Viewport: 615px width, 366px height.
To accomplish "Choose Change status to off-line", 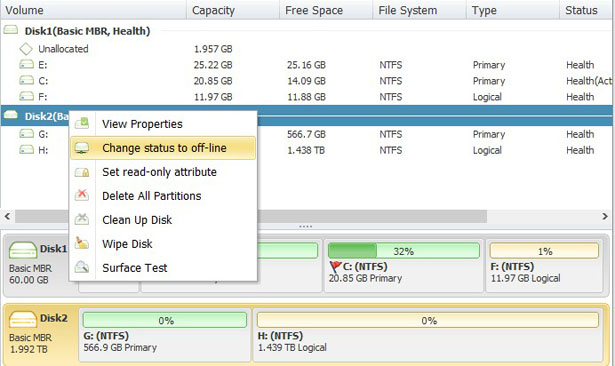I will [x=163, y=148].
